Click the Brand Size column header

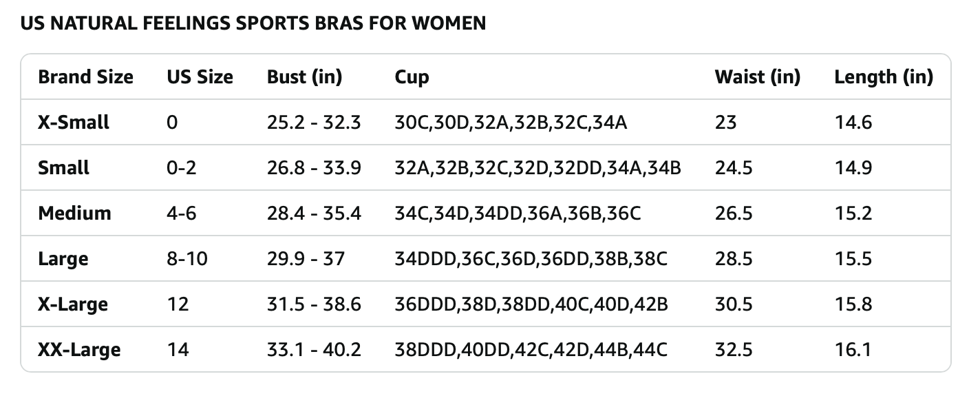(85, 77)
